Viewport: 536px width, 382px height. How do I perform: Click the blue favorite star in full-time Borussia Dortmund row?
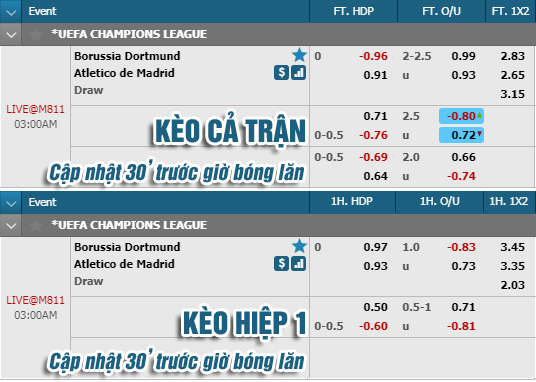click(299, 55)
